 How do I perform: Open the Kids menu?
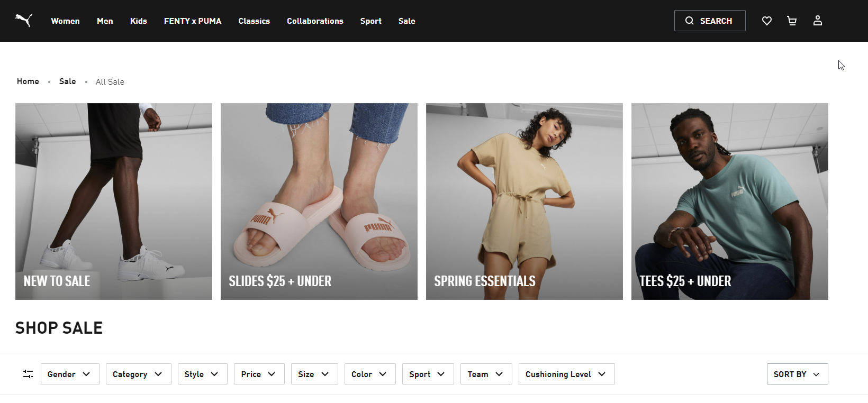click(x=139, y=21)
